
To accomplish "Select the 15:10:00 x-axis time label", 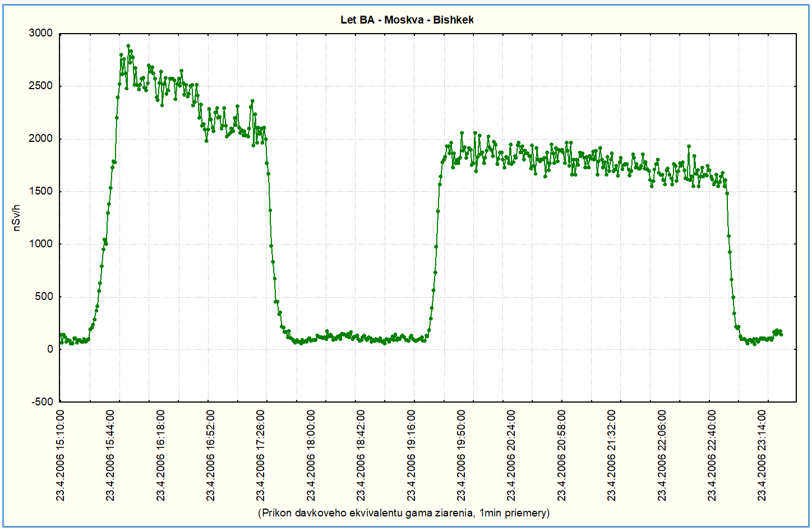I will point(60,455).
